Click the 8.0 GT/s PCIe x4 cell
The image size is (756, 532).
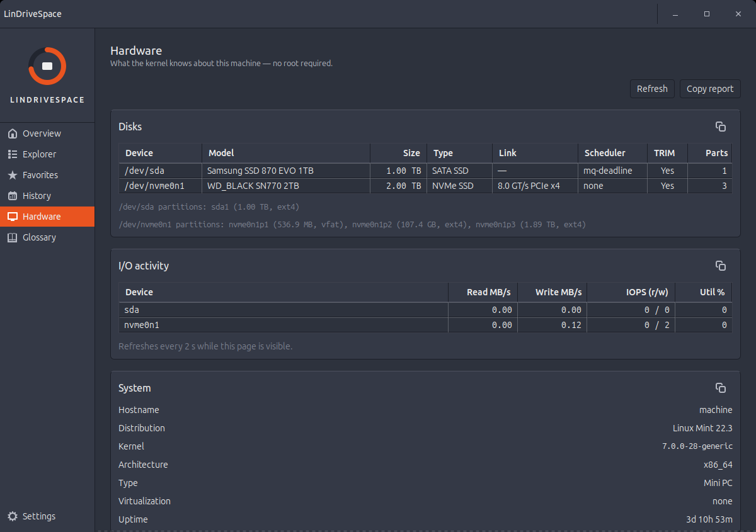pyautogui.click(x=535, y=186)
